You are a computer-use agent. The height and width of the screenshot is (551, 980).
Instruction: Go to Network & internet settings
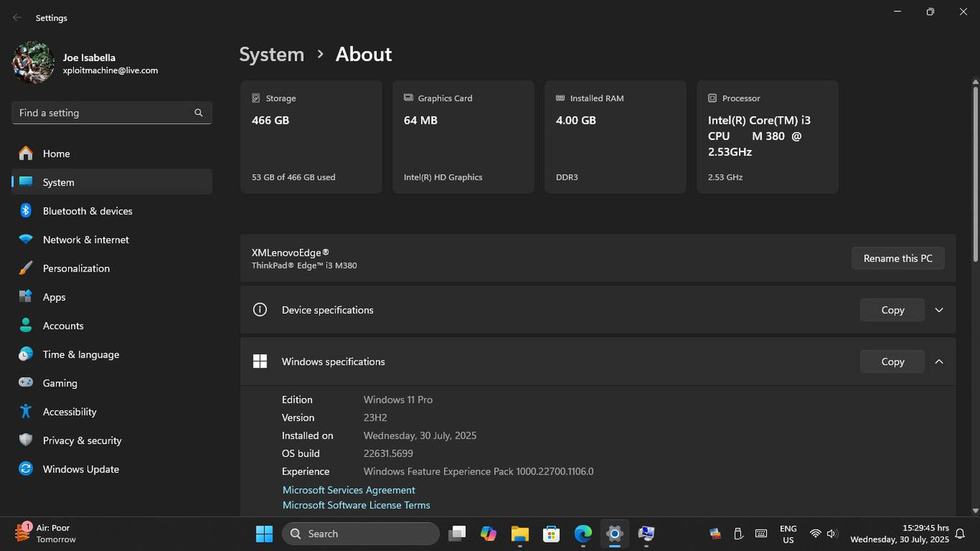point(112,240)
